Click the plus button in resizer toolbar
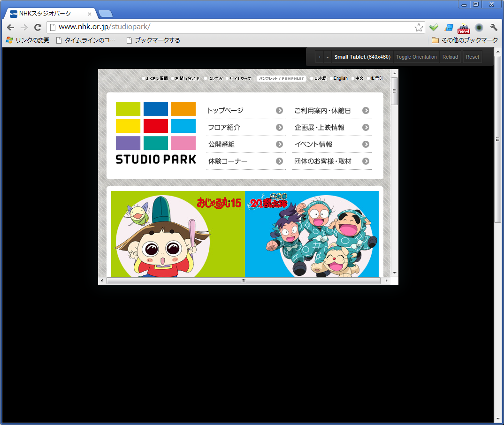This screenshot has width=504, height=425. 320,57
